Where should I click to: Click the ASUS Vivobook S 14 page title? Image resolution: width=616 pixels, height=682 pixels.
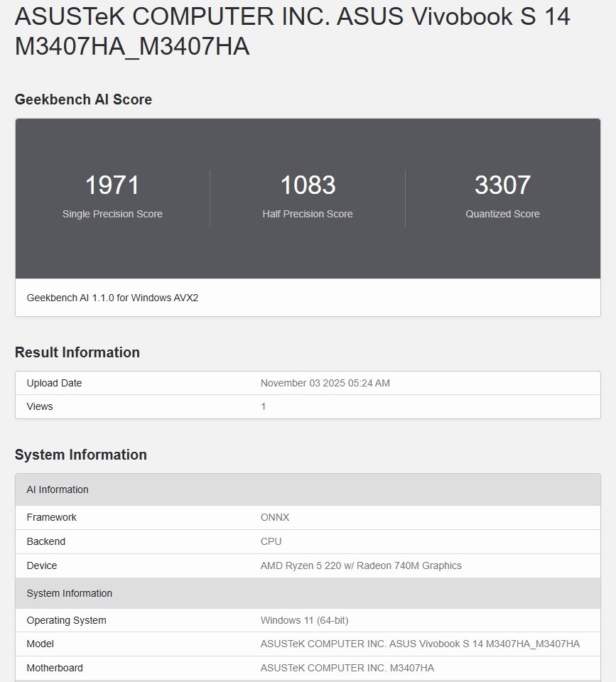coord(292,31)
